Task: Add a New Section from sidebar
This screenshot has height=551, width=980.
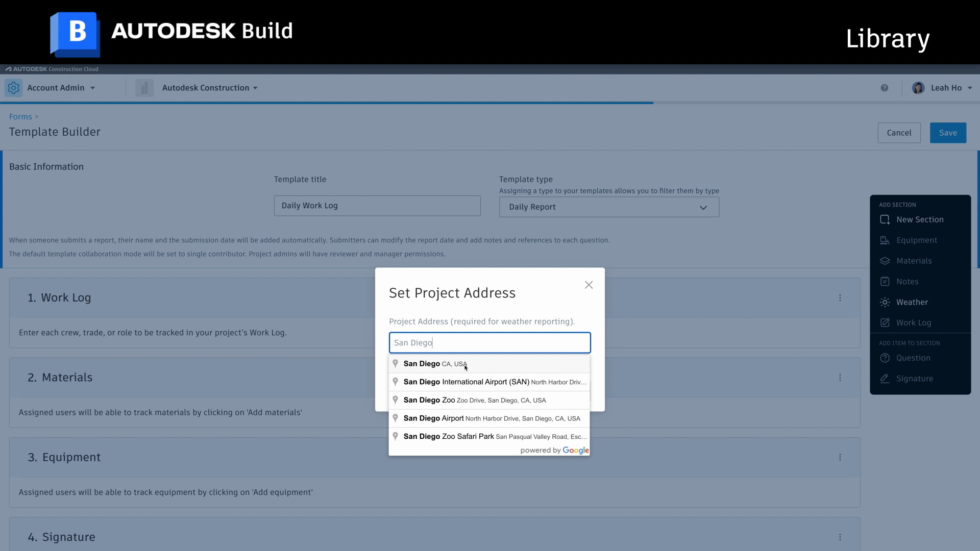Action: 919,219
